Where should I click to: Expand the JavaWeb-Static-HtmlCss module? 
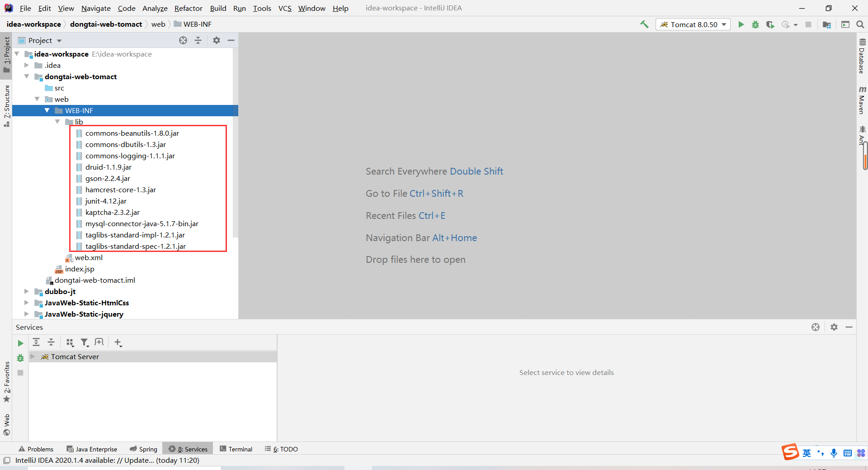(x=27, y=303)
